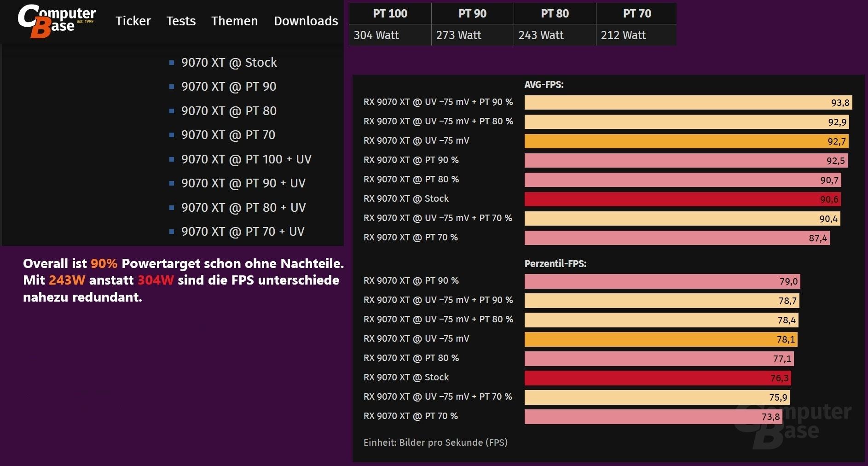Click the blue square marker beside "9070 XT @ Stock"
This screenshot has width=868, height=466.
(172, 62)
